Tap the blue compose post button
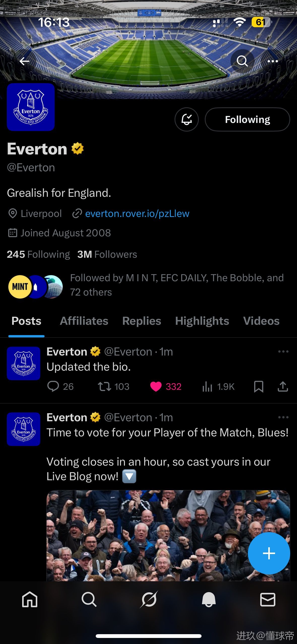Screen dimensions: 297x644 269,553
